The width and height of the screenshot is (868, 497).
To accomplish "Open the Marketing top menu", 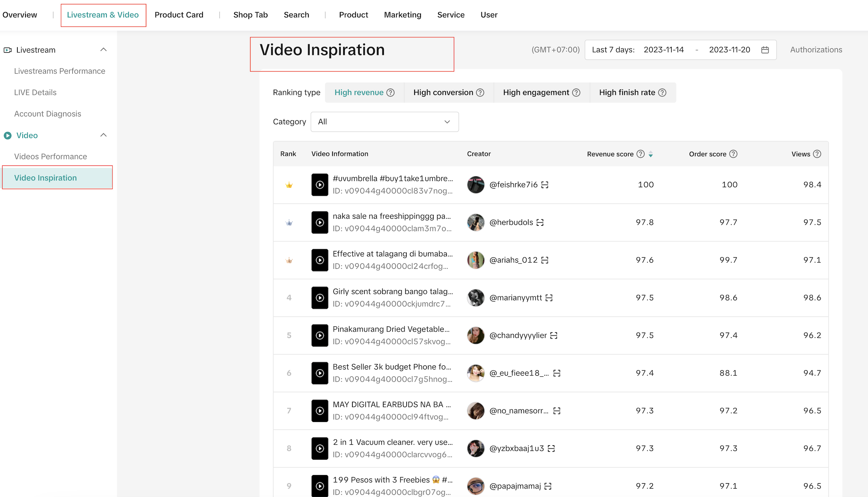I will [x=402, y=15].
